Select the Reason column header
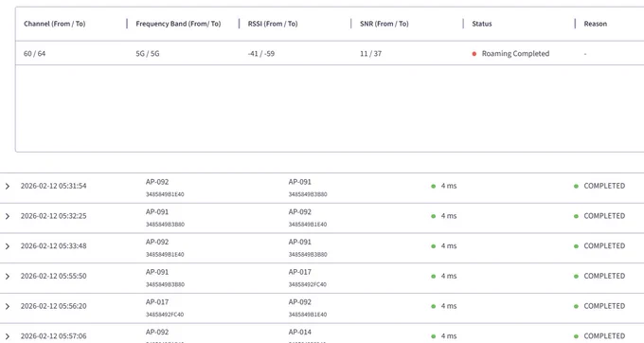 (596, 24)
